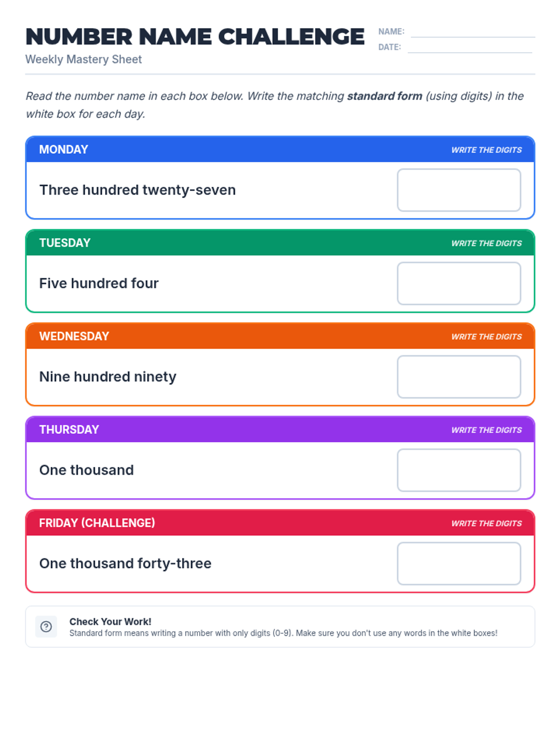Select the THURSDAY header label
Viewport: 560px width, 747px height.
(69, 430)
